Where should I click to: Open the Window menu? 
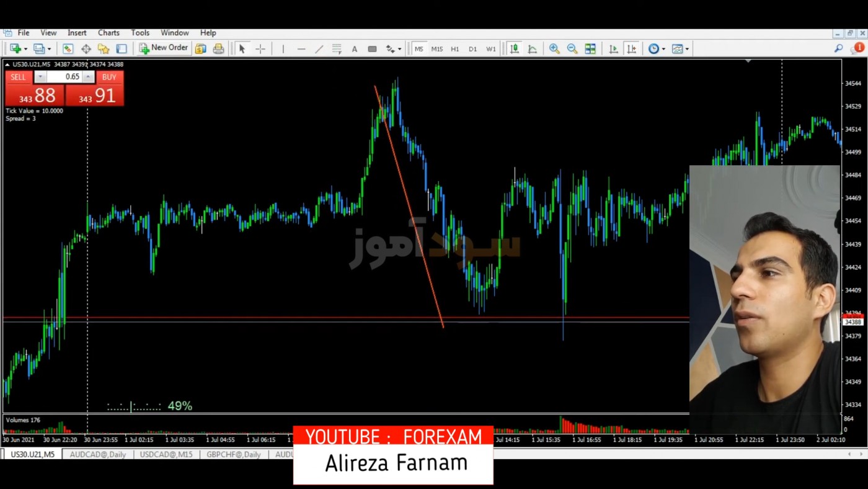pyautogui.click(x=175, y=33)
